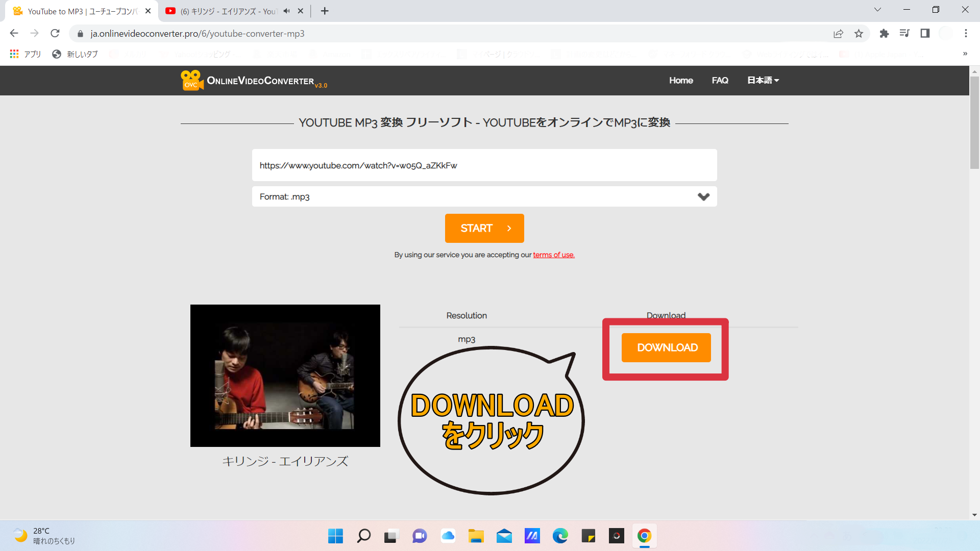Viewport: 980px width, 551px height.
Task: Click the OnlineVideoConverter camera logo
Action: click(x=191, y=81)
